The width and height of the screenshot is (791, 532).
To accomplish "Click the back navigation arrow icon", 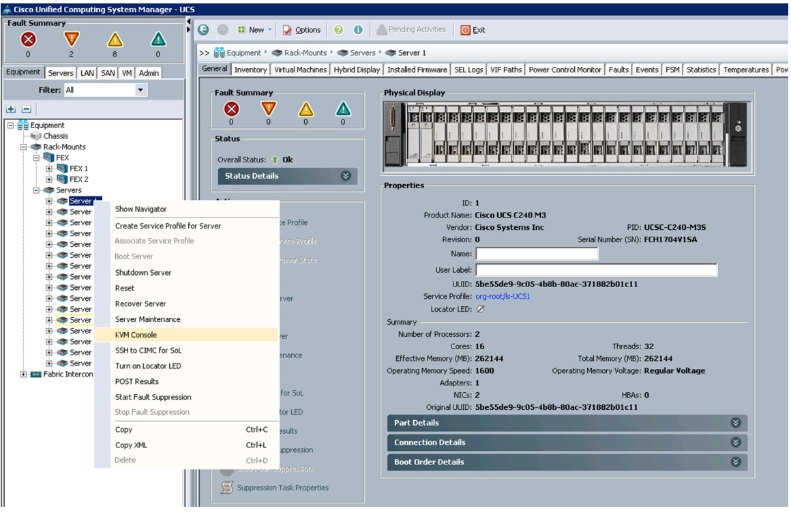I will pos(203,30).
